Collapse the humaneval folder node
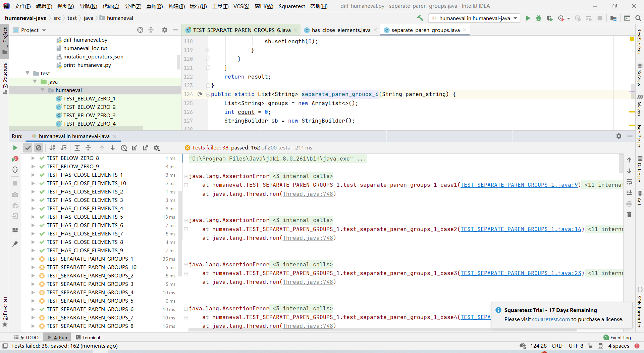This screenshot has height=353, width=644. (x=43, y=90)
